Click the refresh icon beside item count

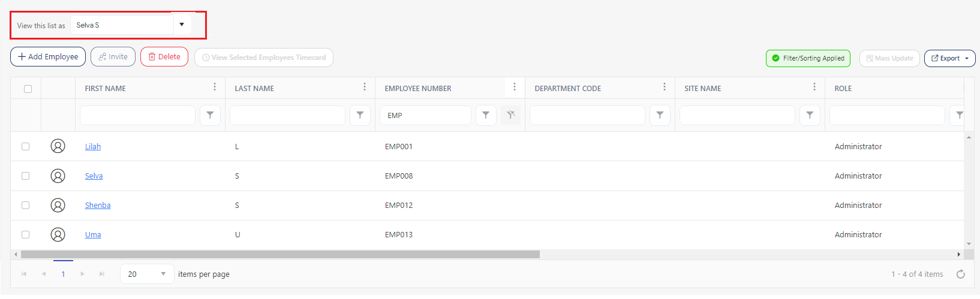(960, 274)
